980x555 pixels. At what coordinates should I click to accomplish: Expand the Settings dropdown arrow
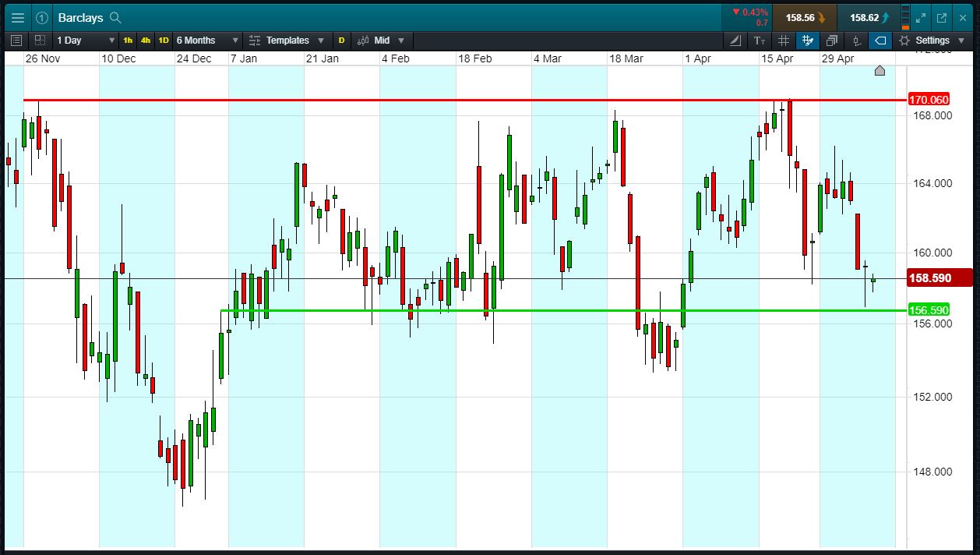pos(962,41)
